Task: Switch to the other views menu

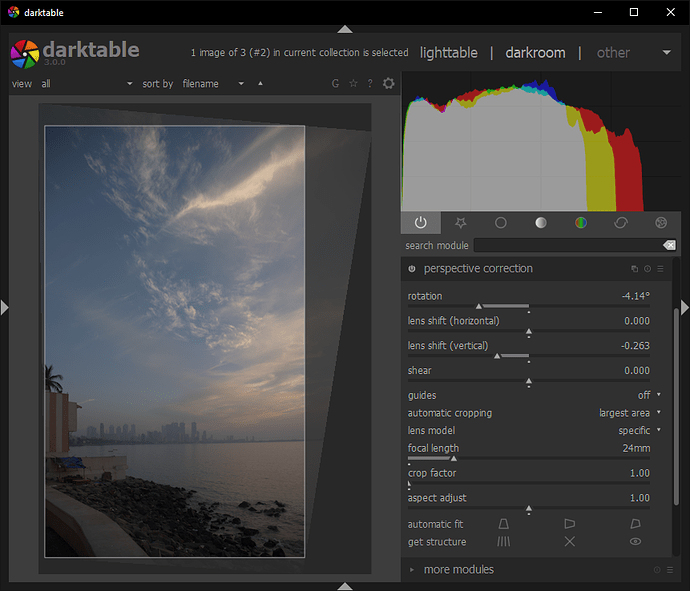Action: [x=614, y=52]
